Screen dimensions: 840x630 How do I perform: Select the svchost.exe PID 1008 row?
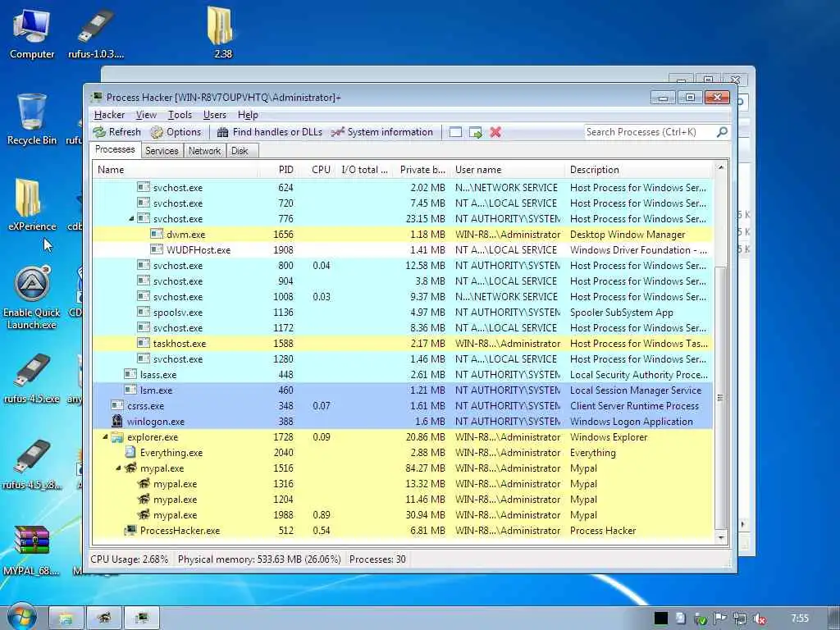click(x=402, y=297)
